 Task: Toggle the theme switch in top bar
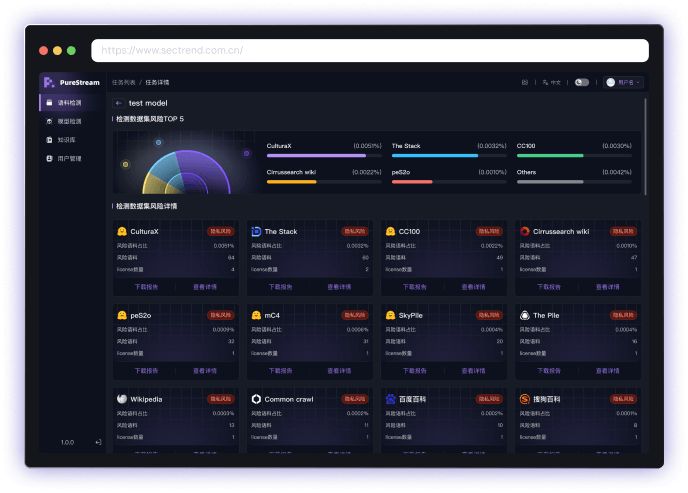tap(581, 82)
